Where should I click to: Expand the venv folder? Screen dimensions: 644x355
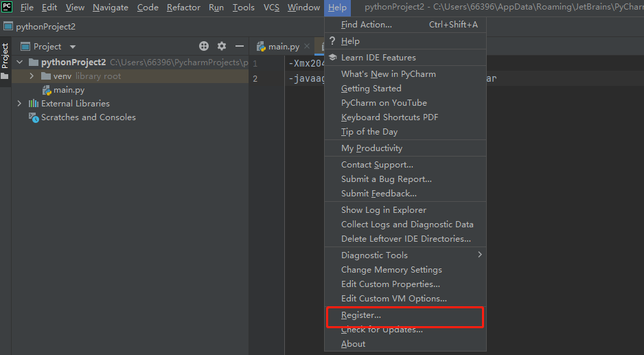click(x=32, y=76)
